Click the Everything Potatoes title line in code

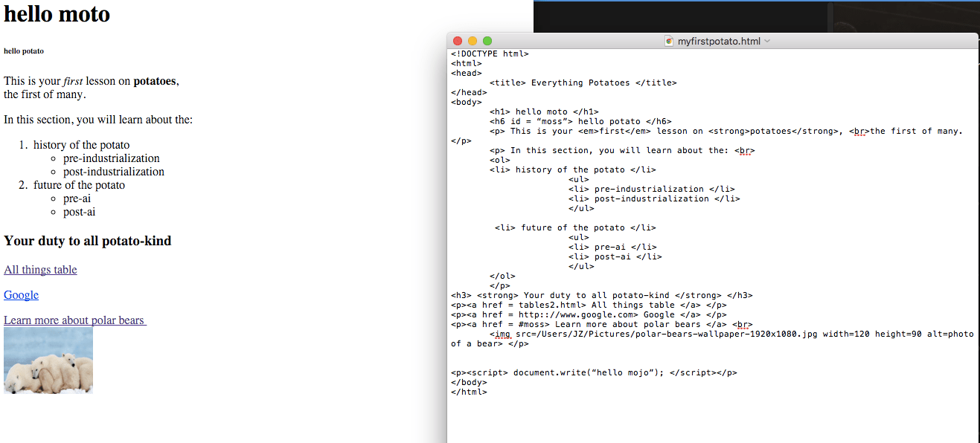pos(583,83)
